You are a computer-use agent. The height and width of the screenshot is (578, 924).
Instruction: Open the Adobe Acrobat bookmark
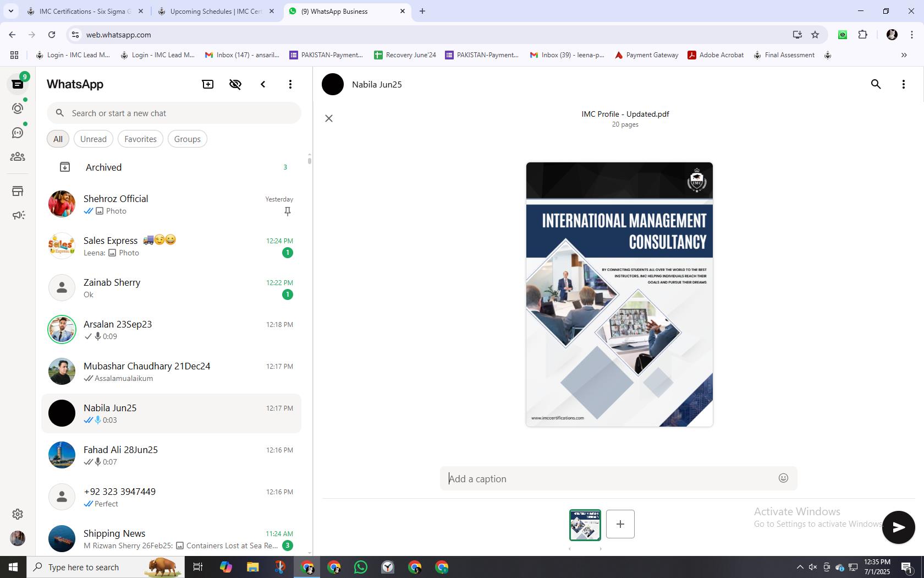pyautogui.click(x=716, y=55)
